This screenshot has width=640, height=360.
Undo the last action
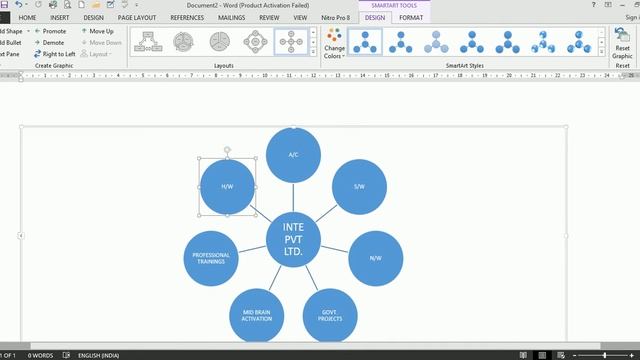[18, 5]
